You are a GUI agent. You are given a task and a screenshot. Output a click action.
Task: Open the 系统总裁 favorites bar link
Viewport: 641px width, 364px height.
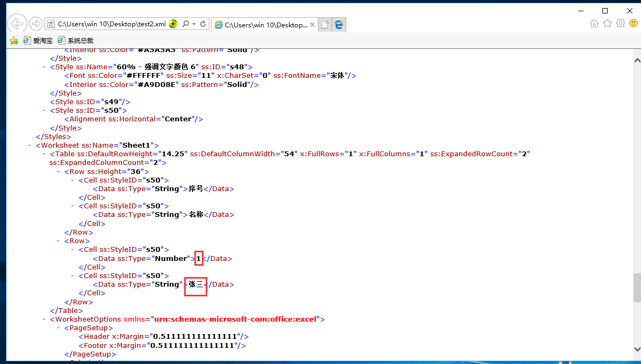[x=76, y=40]
